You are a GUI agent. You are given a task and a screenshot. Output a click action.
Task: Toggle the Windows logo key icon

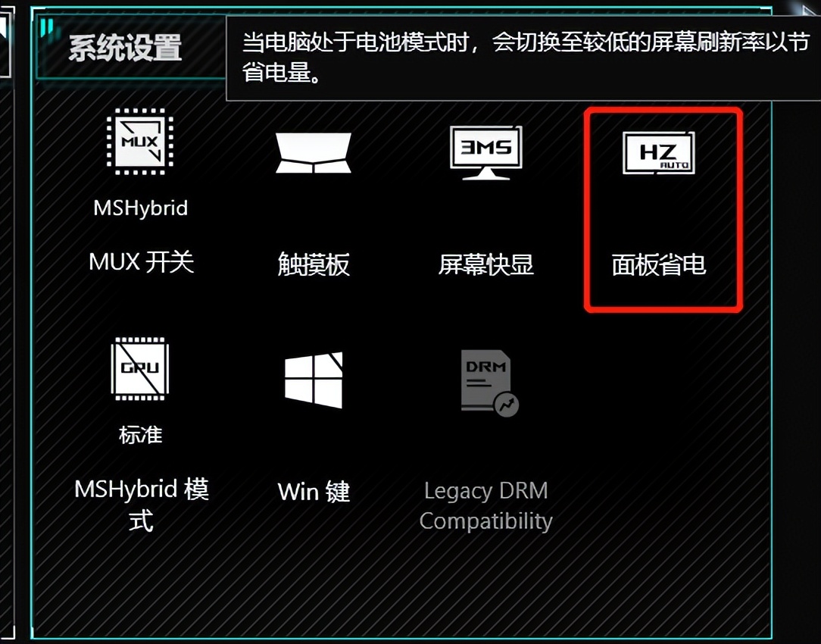click(x=314, y=380)
